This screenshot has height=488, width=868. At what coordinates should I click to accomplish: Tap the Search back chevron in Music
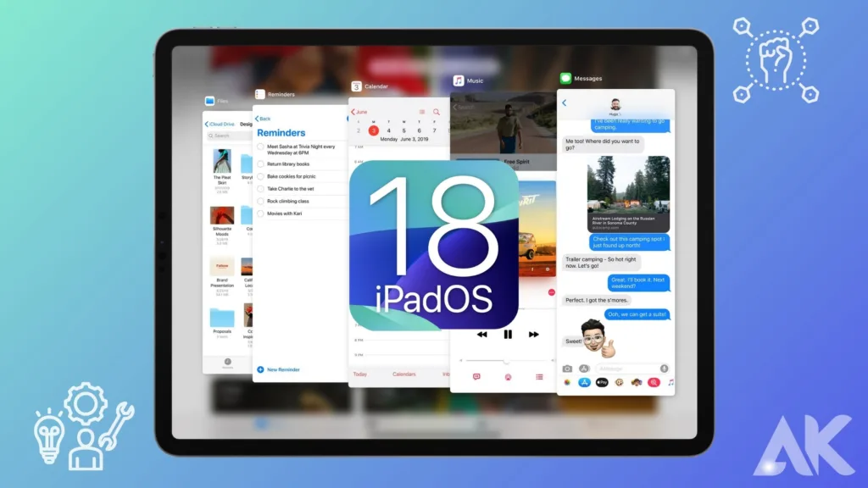(x=464, y=107)
